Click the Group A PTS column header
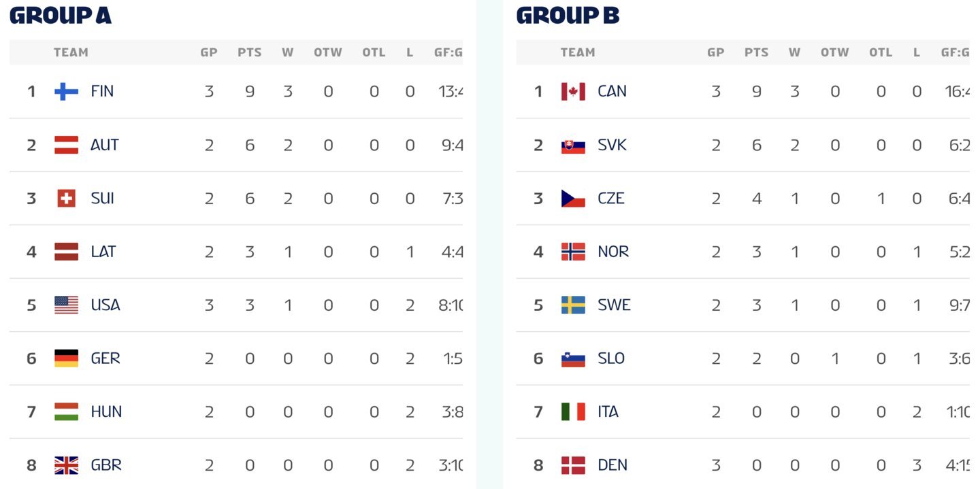Image resolution: width=980 pixels, height=489 pixels. pos(250,52)
